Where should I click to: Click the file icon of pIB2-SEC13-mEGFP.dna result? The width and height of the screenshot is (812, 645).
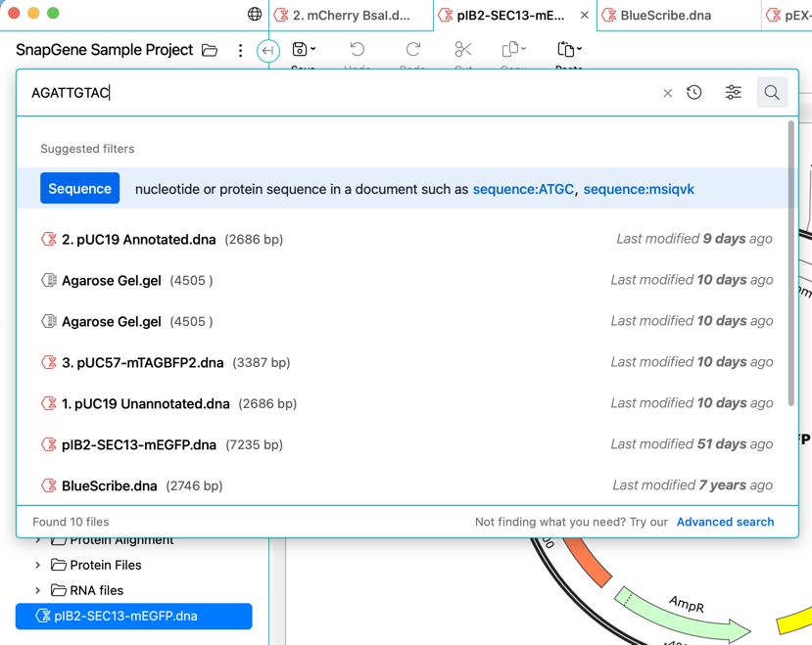point(49,444)
